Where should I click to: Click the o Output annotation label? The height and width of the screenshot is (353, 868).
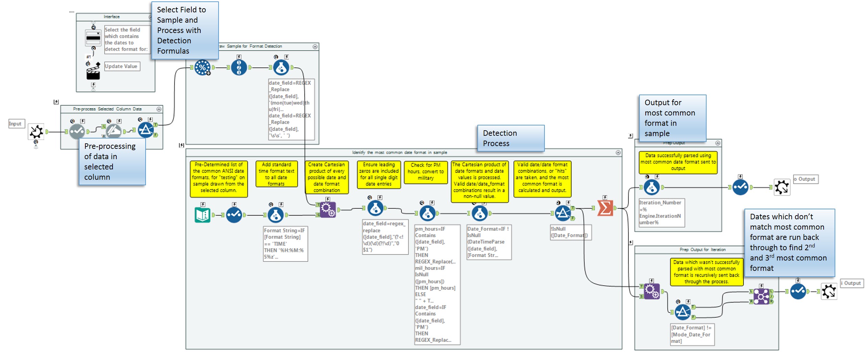point(806,179)
